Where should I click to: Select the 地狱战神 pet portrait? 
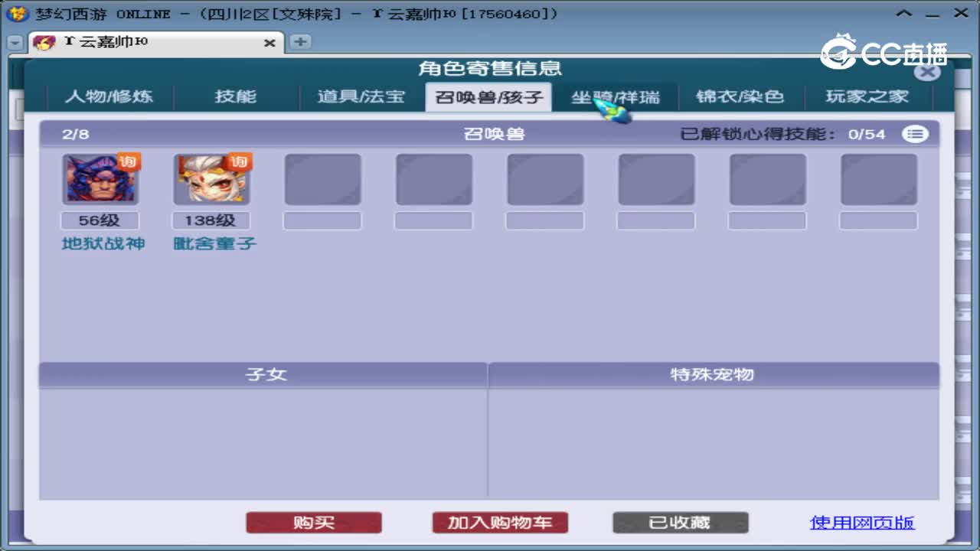click(100, 179)
